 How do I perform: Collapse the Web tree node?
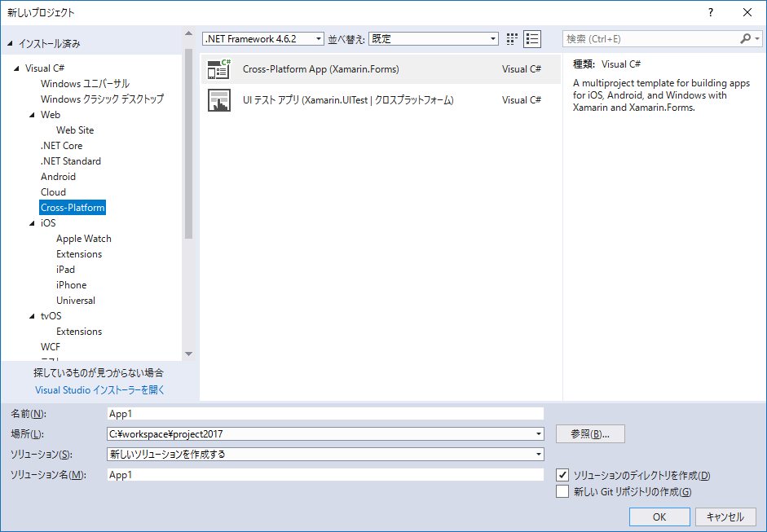[31, 114]
